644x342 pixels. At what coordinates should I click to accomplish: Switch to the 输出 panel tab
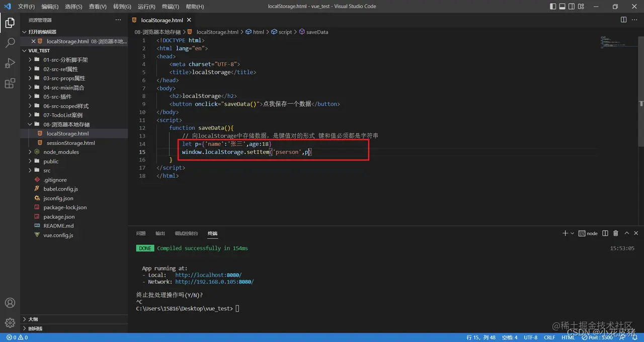[x=160, y=233]
